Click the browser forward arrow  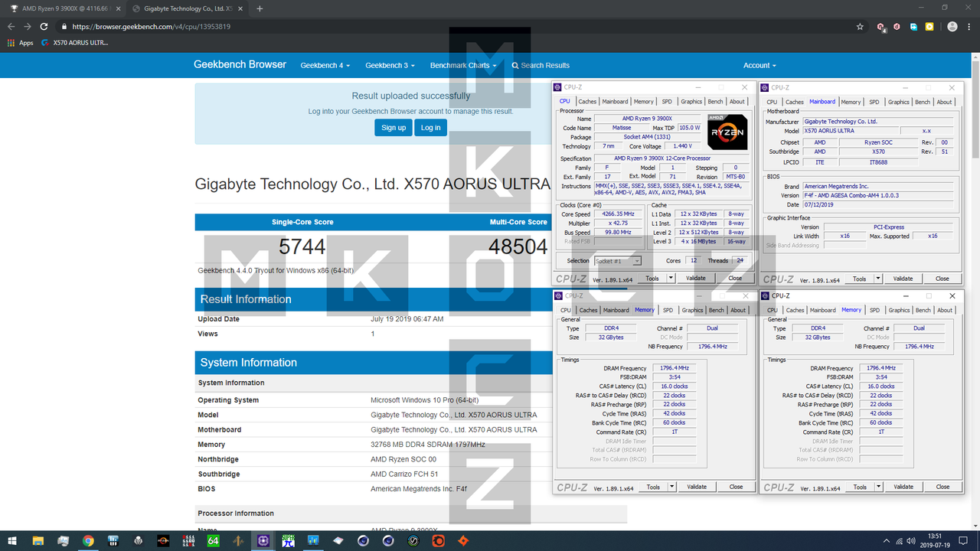(x=28, y=26)
